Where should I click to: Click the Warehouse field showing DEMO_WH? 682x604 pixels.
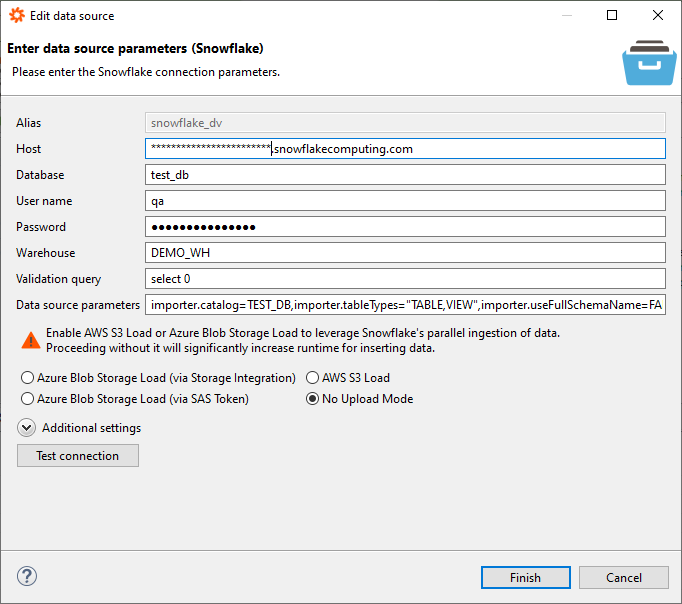[404, 253]
